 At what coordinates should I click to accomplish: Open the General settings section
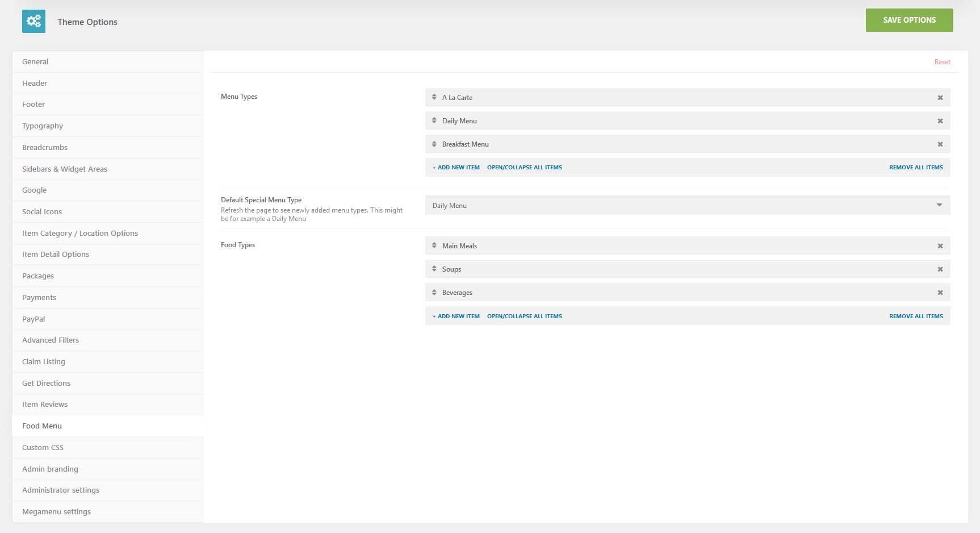point(107,61)
